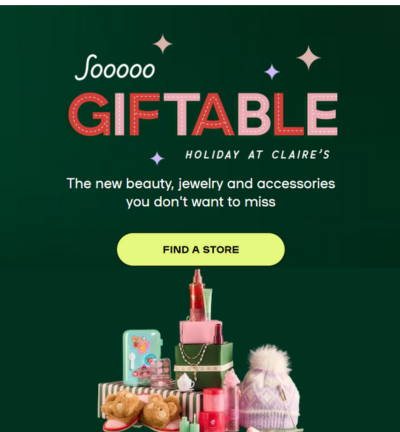The height and width of the screenshot is (432, 400).
Task: Click the purple sparkle above GIFTABLE
Action: (x=272, y=72)
